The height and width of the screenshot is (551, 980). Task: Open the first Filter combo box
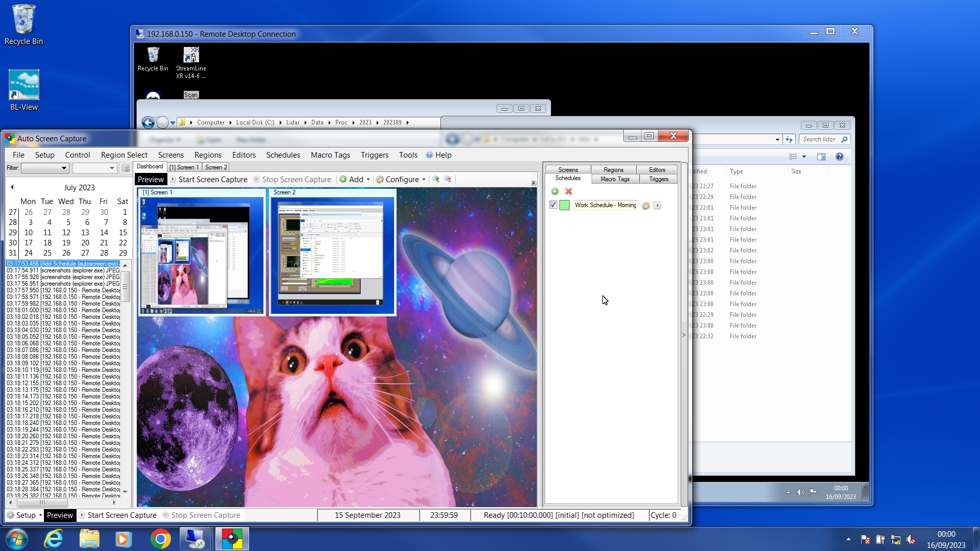pyautogui.click(x=45, y=168)
